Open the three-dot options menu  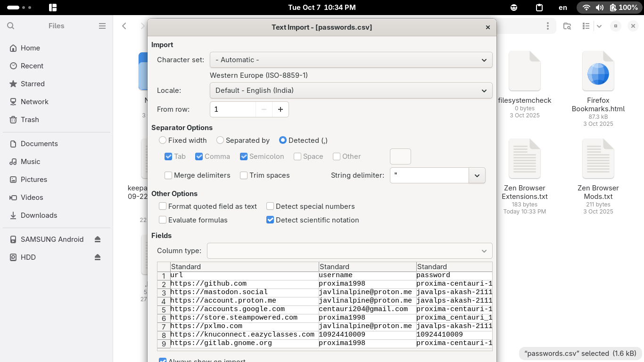(547, 26)
